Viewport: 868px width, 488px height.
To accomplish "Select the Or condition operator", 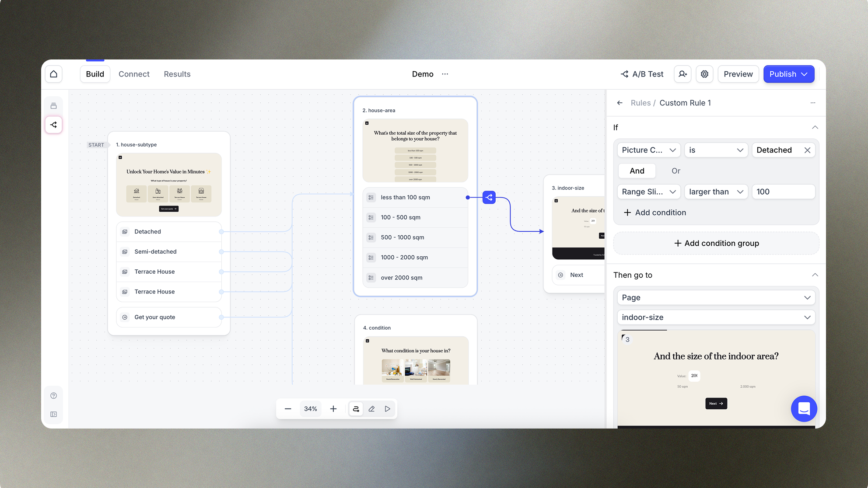I will pos(676,171).
